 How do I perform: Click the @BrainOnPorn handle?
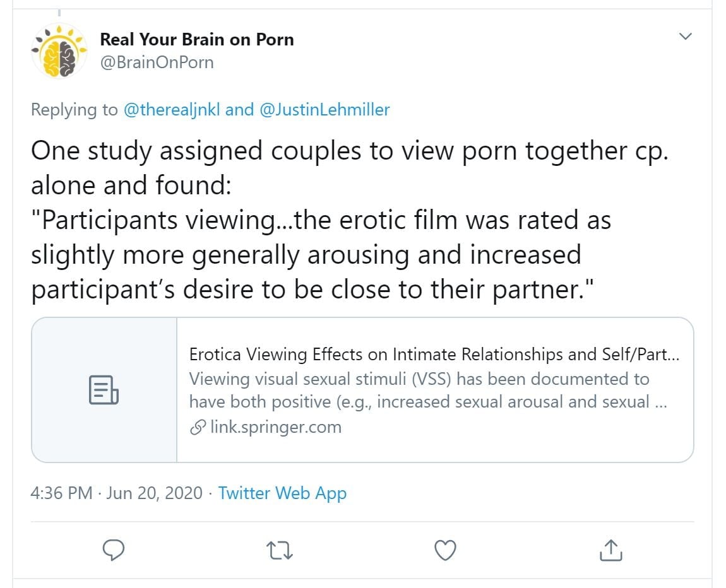[x=157, y=62]
